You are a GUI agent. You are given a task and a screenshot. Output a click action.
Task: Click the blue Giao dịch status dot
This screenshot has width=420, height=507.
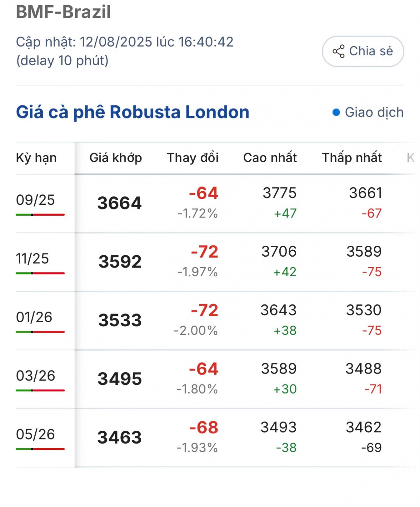336,112
